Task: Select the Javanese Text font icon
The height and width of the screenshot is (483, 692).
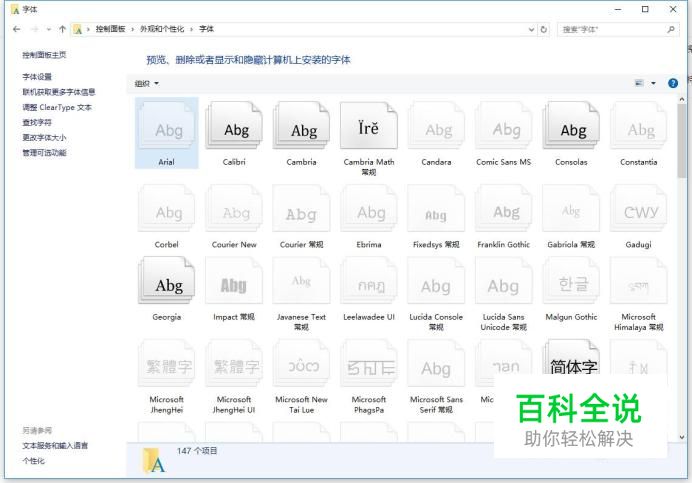Action: [x=301, y=280]
